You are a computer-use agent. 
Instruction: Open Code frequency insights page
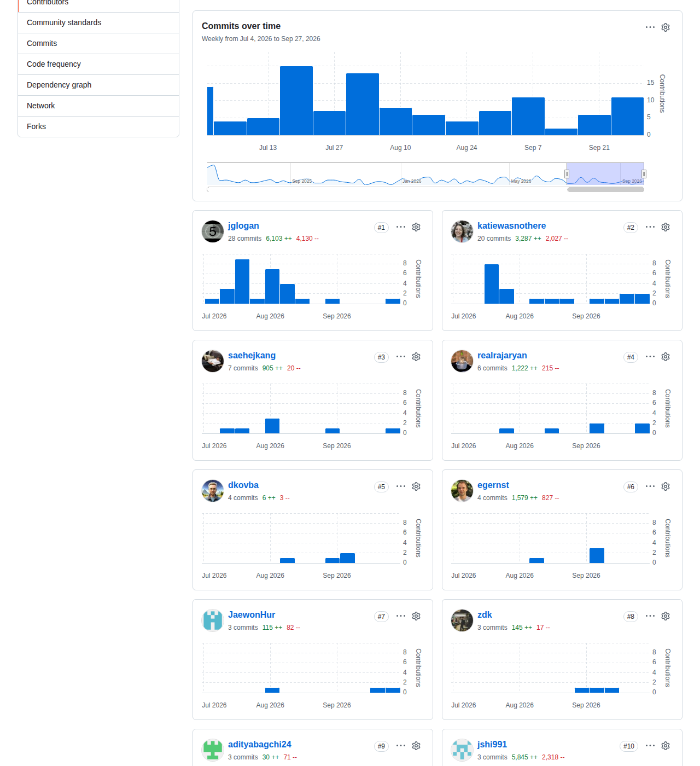(98, 64)
